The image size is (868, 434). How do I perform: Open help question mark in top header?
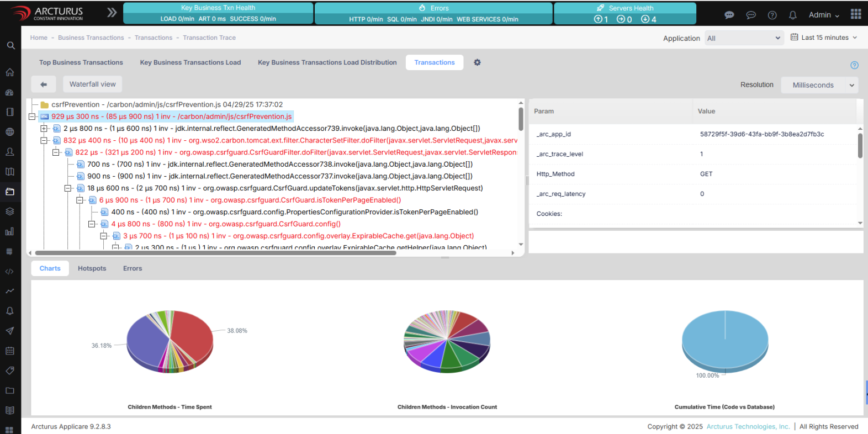[x=772, y=15]
